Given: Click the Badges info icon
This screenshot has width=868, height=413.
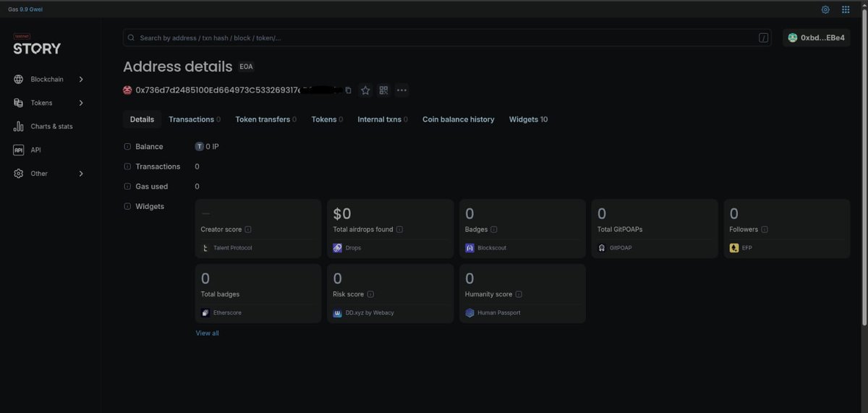Looking at the screenshot, I should pyautogui.click(x=494, y=229).
